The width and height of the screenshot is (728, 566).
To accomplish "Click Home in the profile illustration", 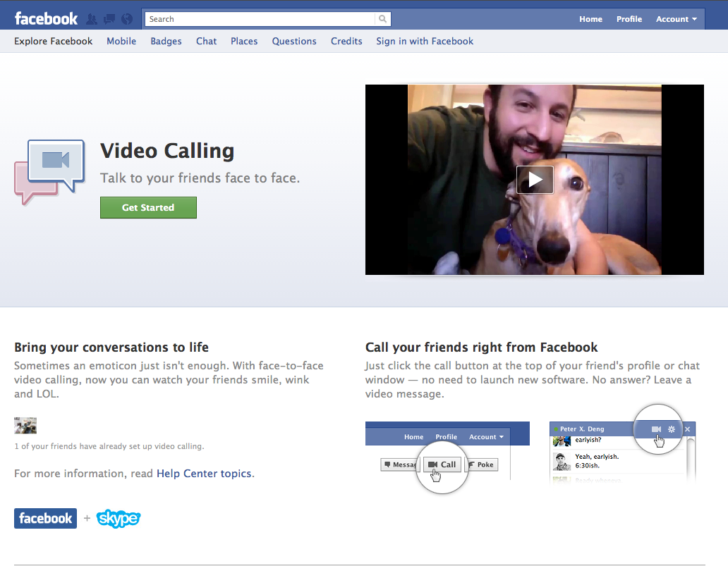I will click(x=413, y=437).
